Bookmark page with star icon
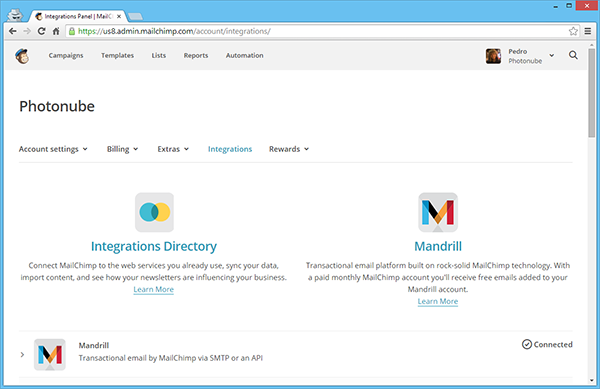The image size is (600, 389). 573,31
